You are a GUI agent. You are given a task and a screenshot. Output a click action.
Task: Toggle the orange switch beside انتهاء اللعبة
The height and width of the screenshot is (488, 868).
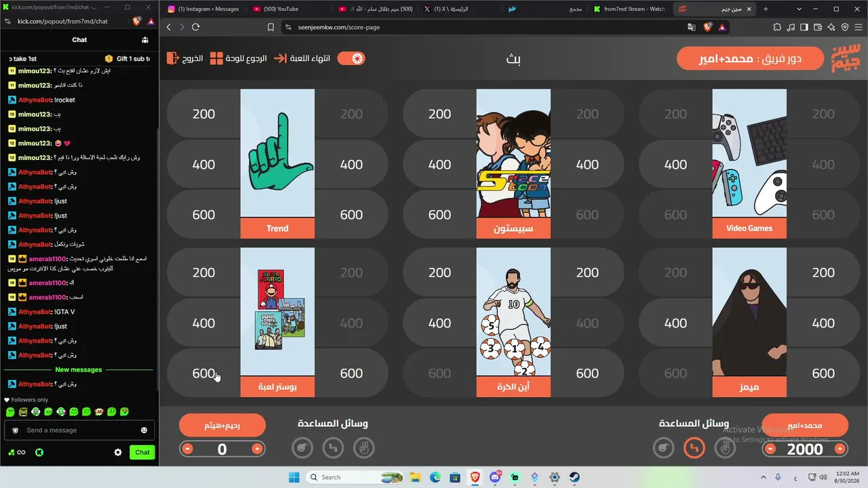coord(351,58)
